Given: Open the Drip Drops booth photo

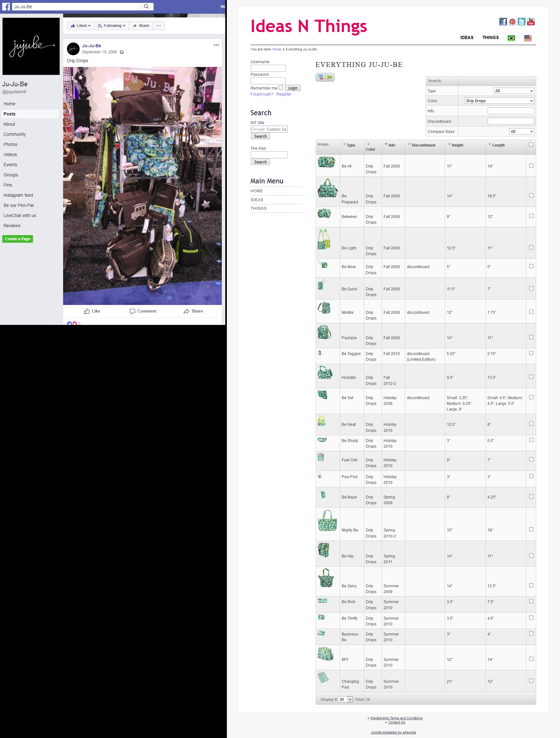Looking at the screenshot, I should [x=142, y=186].
